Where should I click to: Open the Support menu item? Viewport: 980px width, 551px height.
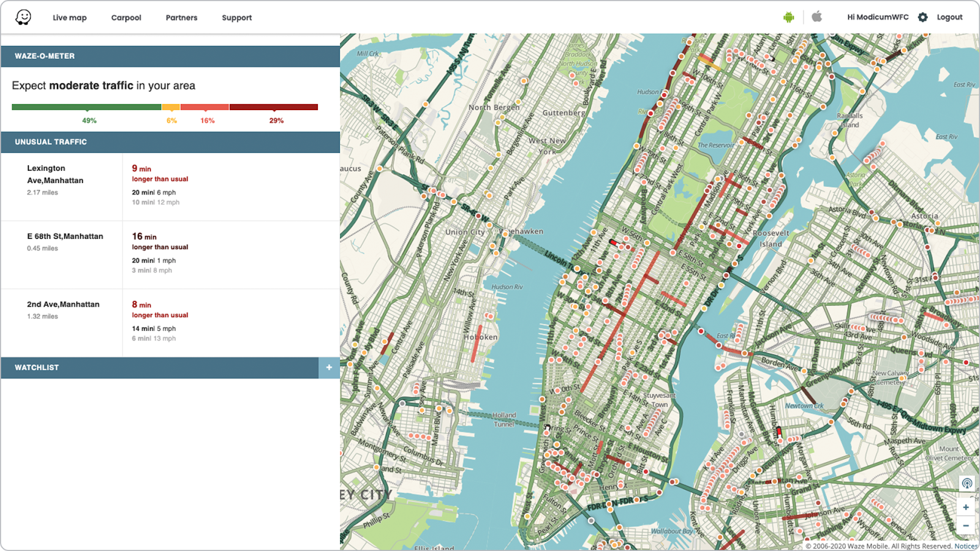click(236, 18)
